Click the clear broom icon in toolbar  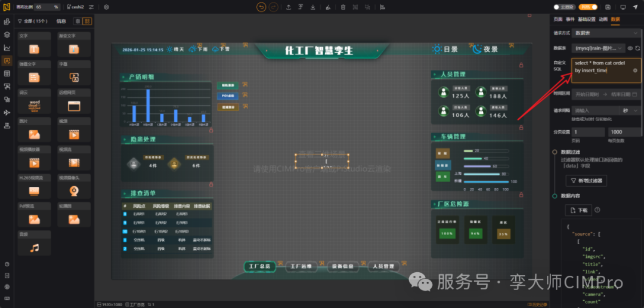point(328,7)
